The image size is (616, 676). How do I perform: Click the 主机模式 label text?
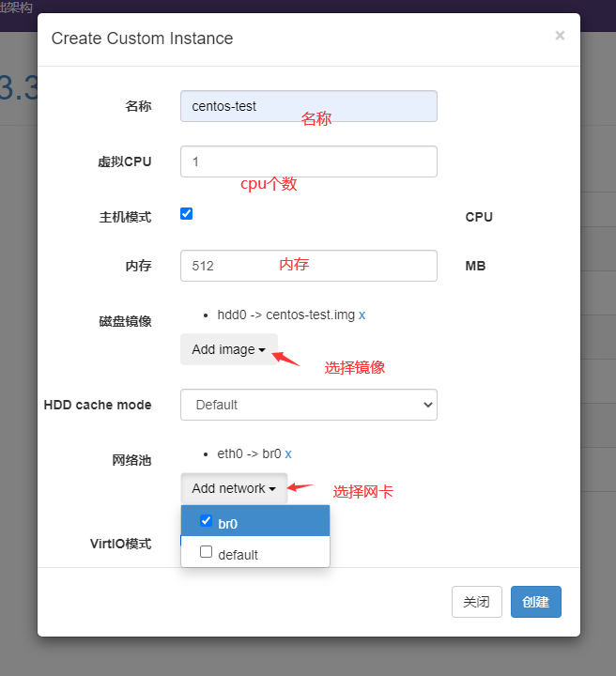(125, 217)
